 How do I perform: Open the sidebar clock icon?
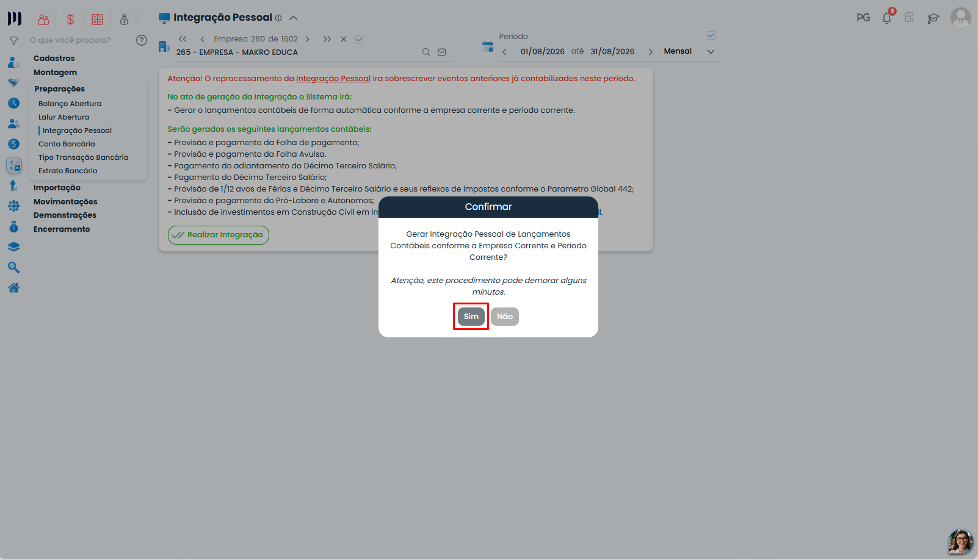click(x=13, y=103)
